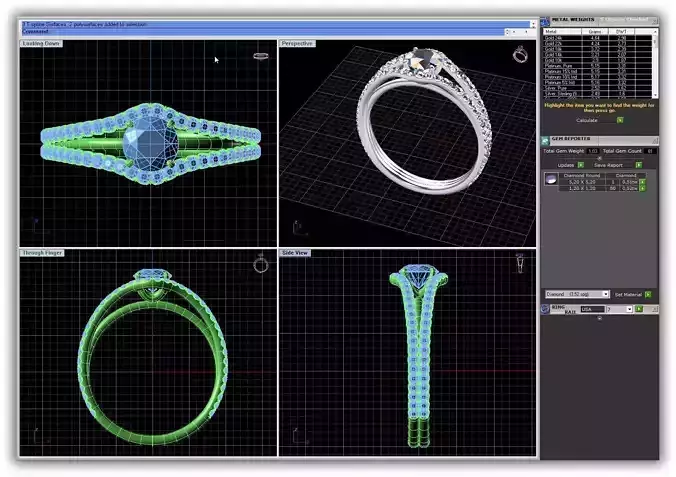The height and width of the screenshot is (477, 676).
Task: Click center blue diamond in Looking Down view
Action: (150, 145)
